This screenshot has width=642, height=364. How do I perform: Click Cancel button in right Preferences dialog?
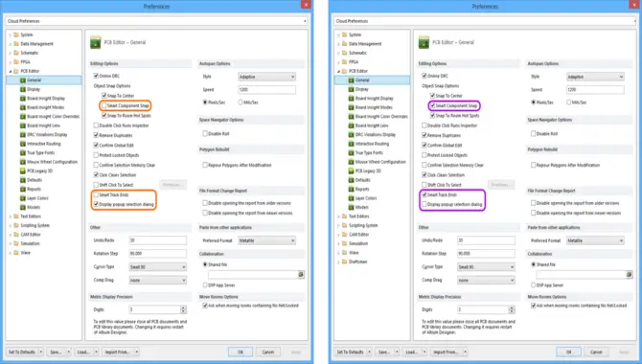point(596,353)
